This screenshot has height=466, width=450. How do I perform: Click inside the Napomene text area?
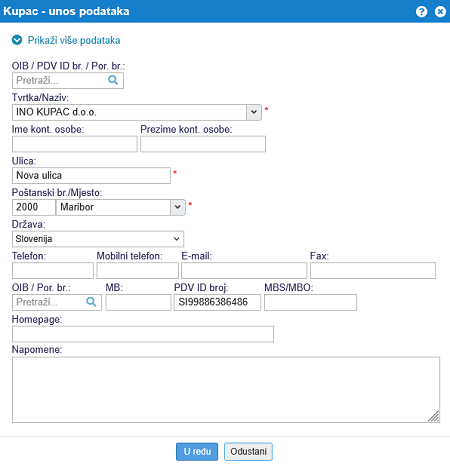(x=226, y=390)
